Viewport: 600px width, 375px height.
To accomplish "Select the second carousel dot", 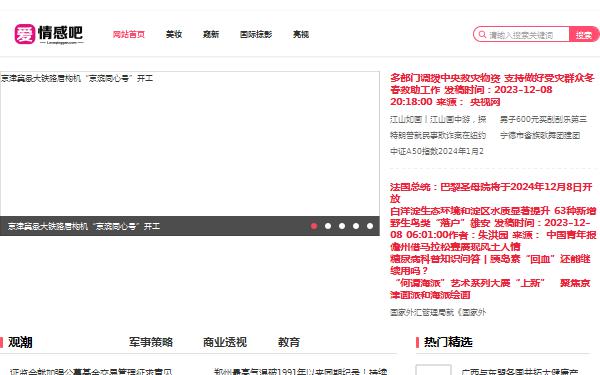I will 328,226.
